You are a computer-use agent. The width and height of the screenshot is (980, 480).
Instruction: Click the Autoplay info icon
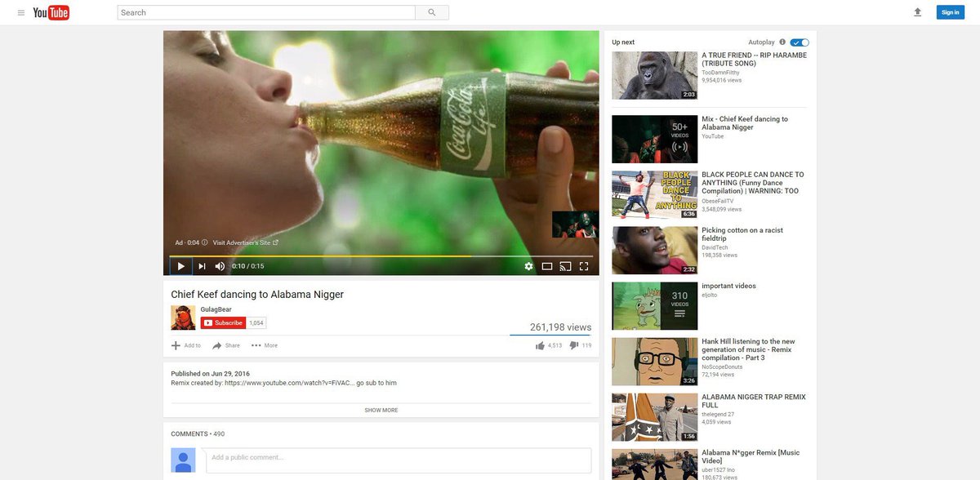coord(782,42)
